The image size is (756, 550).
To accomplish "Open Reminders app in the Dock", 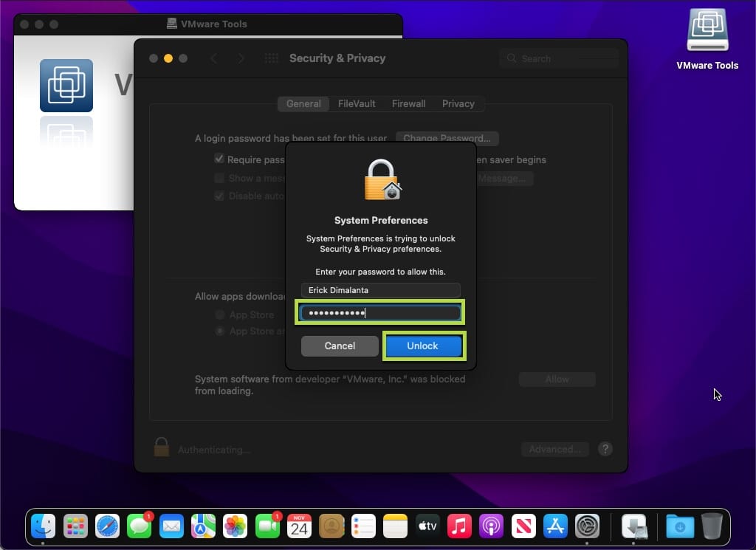I will (363, 526).
